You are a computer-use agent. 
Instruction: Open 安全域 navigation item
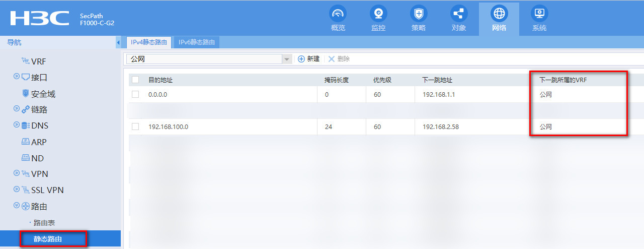coord(43,94)
